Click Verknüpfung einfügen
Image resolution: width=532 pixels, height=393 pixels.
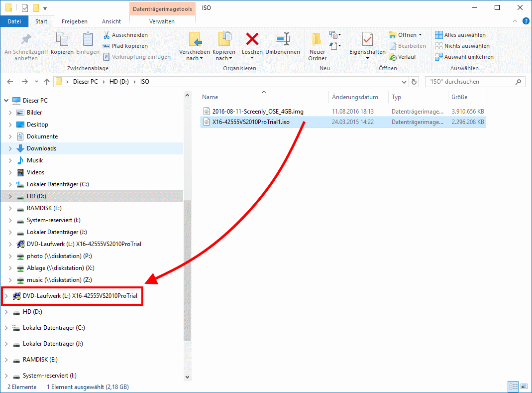[137, 57]
